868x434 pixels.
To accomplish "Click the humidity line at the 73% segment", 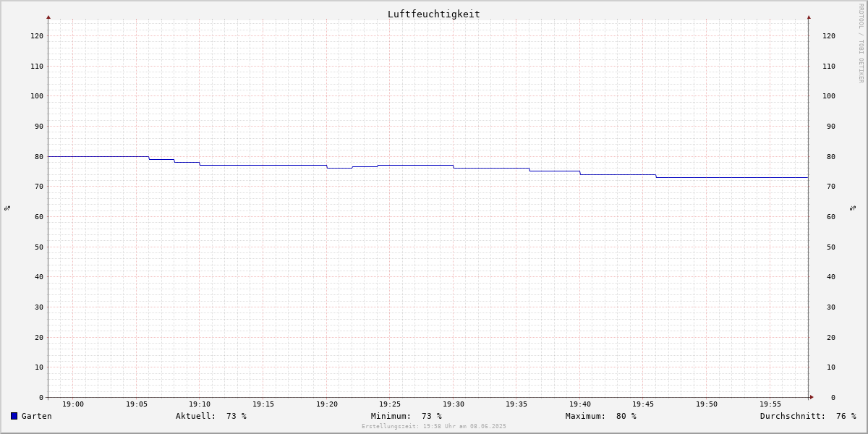I will (x=732, y=177).
